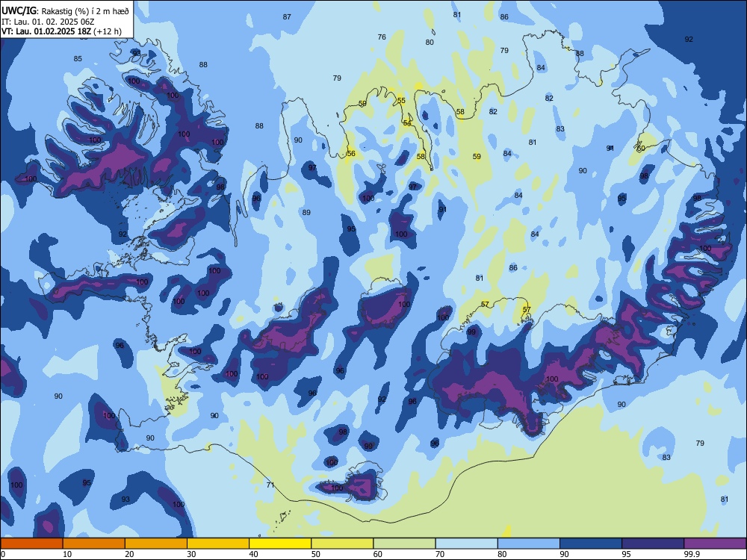
Task: Click 'VT: Lau. 01.02.2025 18Z (+12 h)' text
Action: click(x=61, y=31)
